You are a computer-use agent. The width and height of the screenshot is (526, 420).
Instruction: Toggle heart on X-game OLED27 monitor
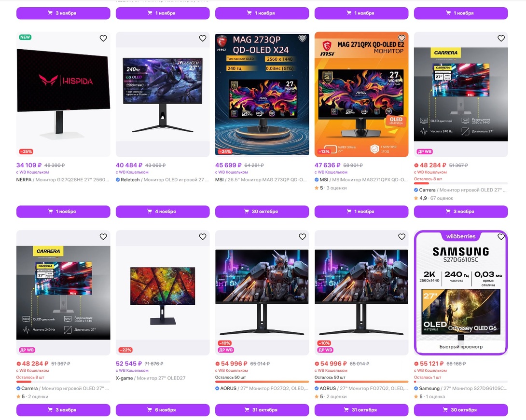[203, 237]
